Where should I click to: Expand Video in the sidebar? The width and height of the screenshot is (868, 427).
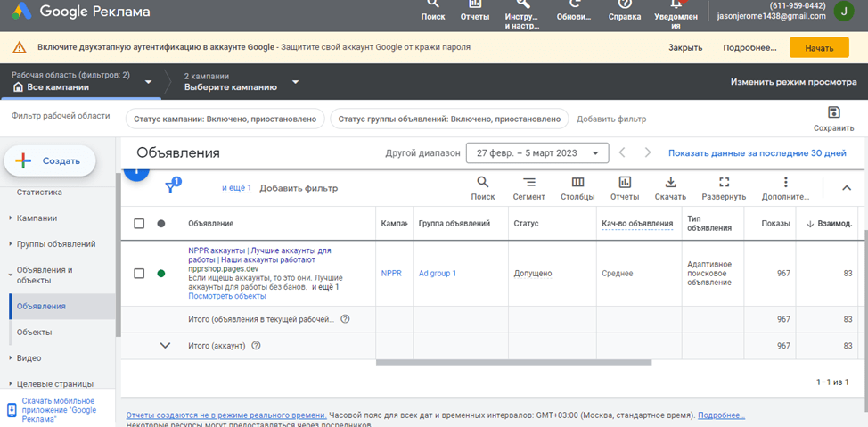(x=11, y=358)
